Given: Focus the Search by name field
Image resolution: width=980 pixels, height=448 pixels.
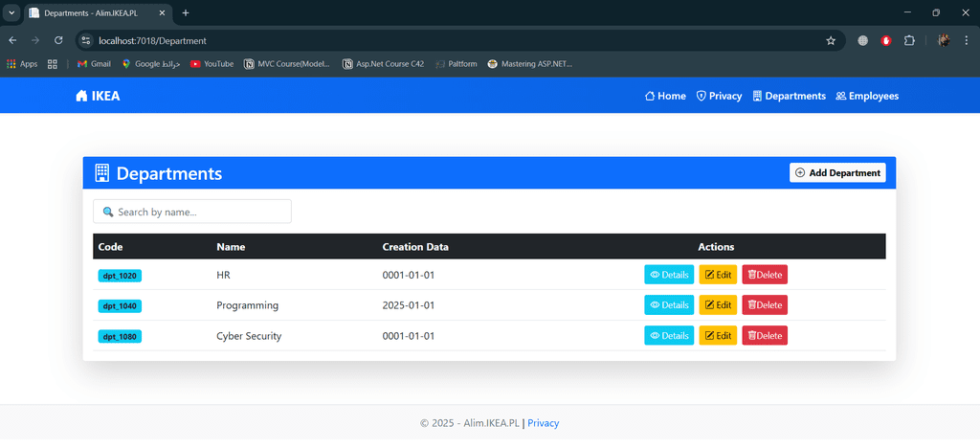Looking at the screenshot, I should [x=191, y=212].
